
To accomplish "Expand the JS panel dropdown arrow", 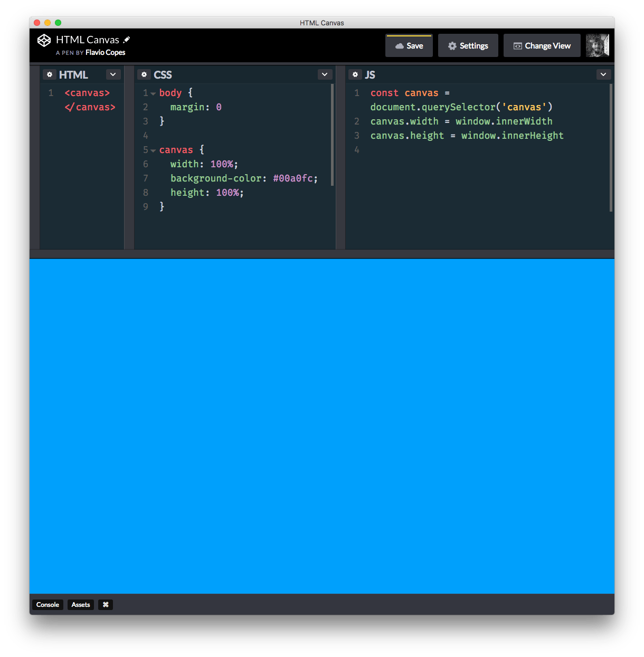I will click(x=603, y=74).
